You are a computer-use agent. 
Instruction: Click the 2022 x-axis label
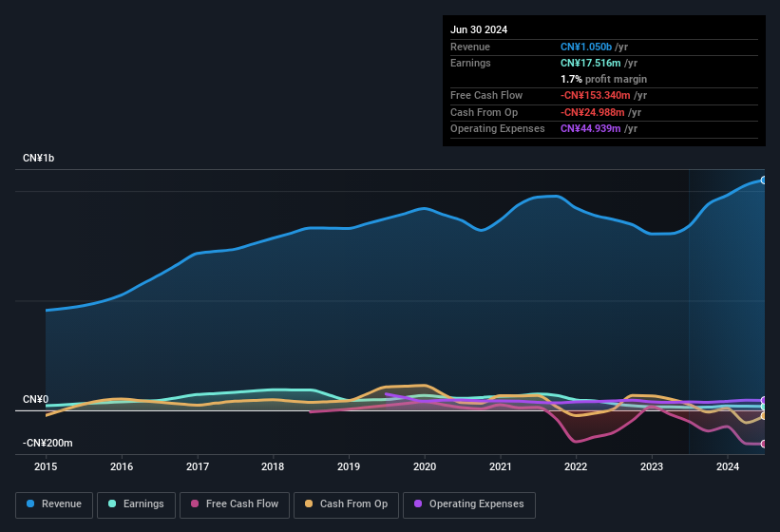tap(576, 466)
